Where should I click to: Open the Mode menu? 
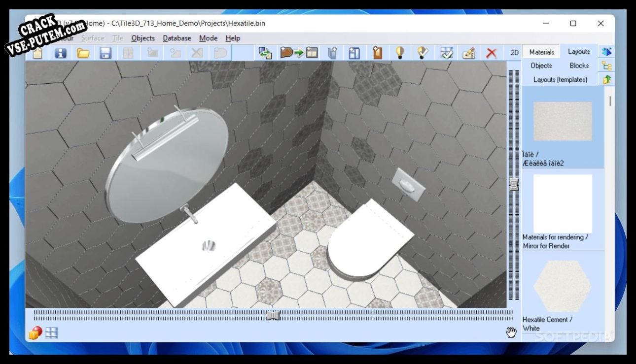pyautogui.click(x=208, y=38)
